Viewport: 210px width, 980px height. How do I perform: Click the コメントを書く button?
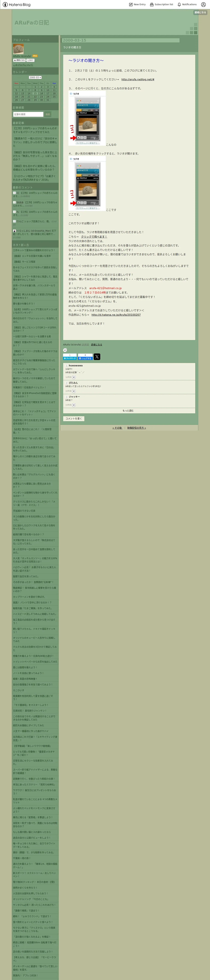pos(74,418)
